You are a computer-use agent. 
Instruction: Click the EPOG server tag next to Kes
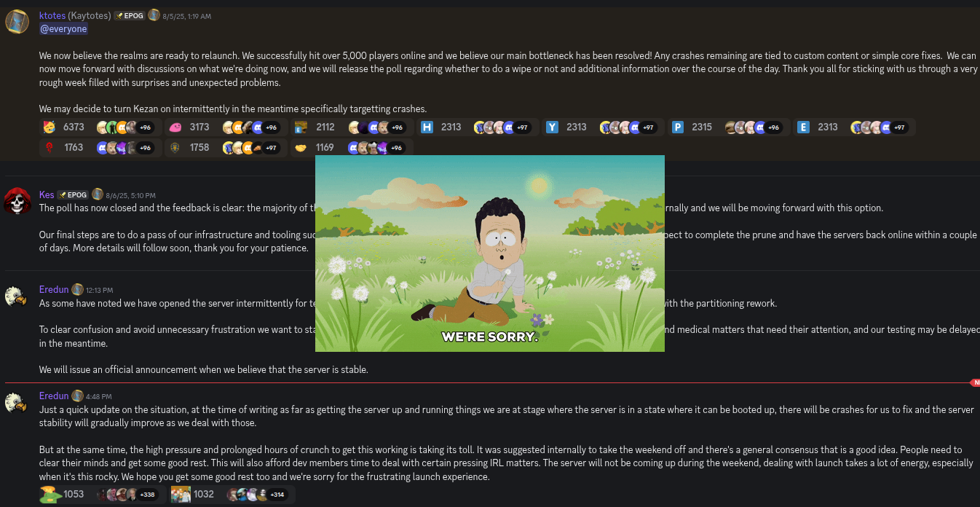coord(73,194)
